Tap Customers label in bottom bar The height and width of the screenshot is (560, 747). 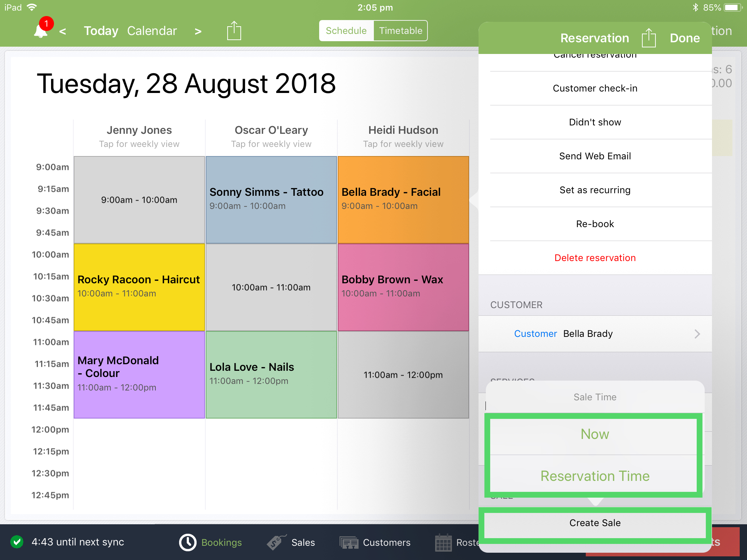(x=387, y=542)
